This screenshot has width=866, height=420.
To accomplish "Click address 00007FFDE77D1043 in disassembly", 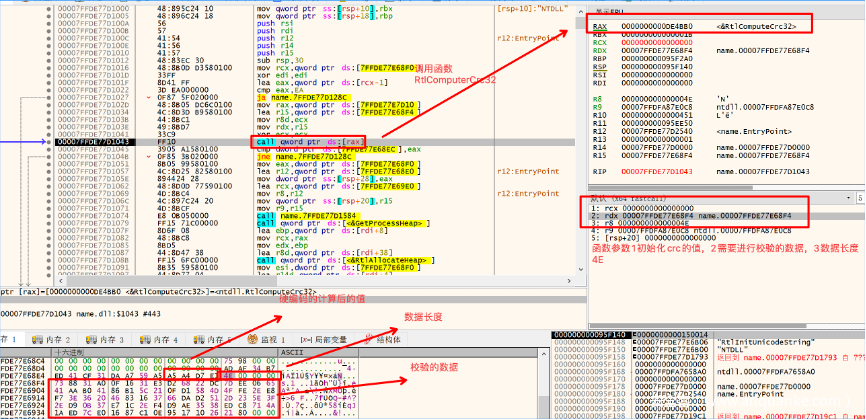I will coord(90,142).
